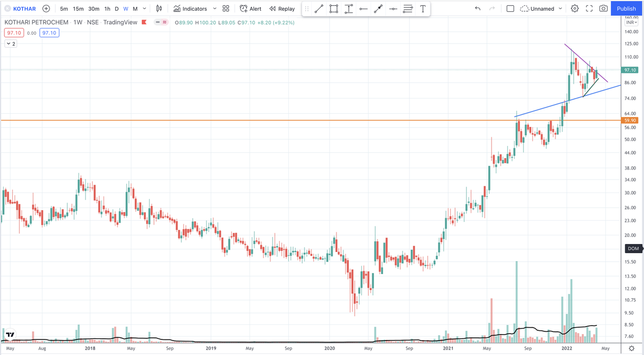Click the 2022 label on the time axis
The height and width of the screenshot is (355, 644).
point(568,349)
